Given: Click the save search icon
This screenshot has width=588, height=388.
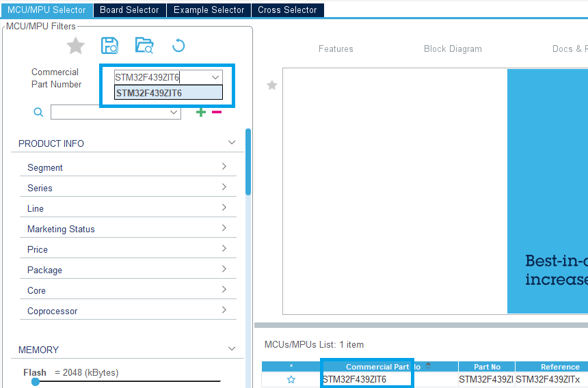Looking at the screenshot, I should pos(110,46).
